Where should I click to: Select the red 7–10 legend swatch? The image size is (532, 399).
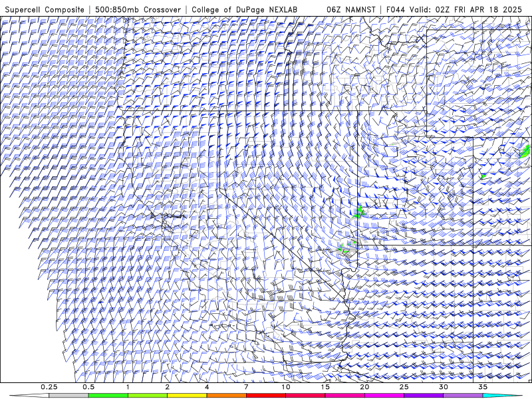(x=265, y=396)
